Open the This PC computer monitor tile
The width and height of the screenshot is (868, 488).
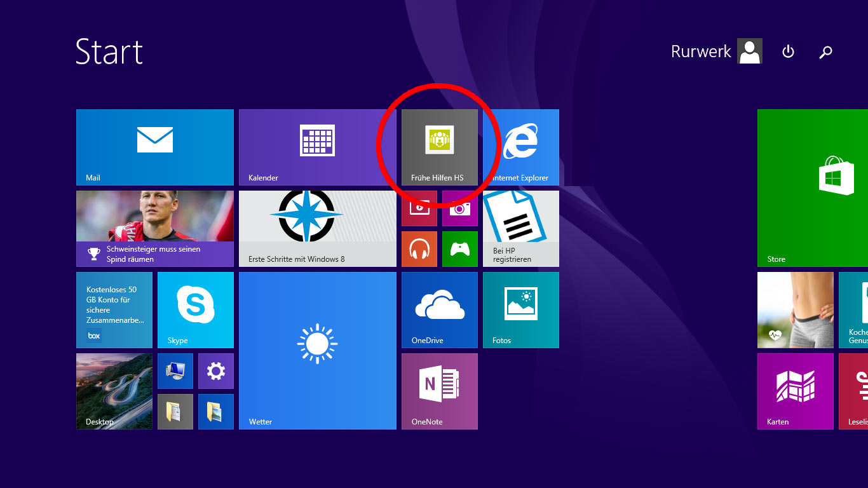click(x=175, y=371)
